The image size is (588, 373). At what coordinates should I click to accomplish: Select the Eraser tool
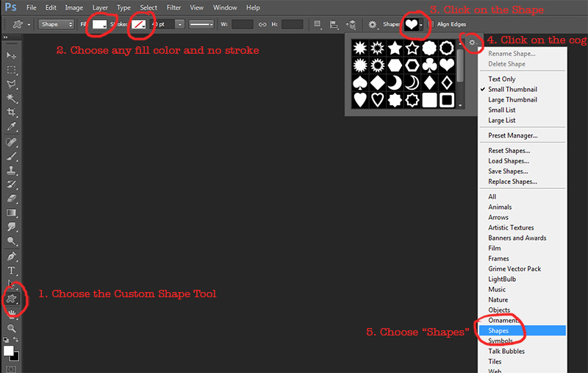[12, 198]
